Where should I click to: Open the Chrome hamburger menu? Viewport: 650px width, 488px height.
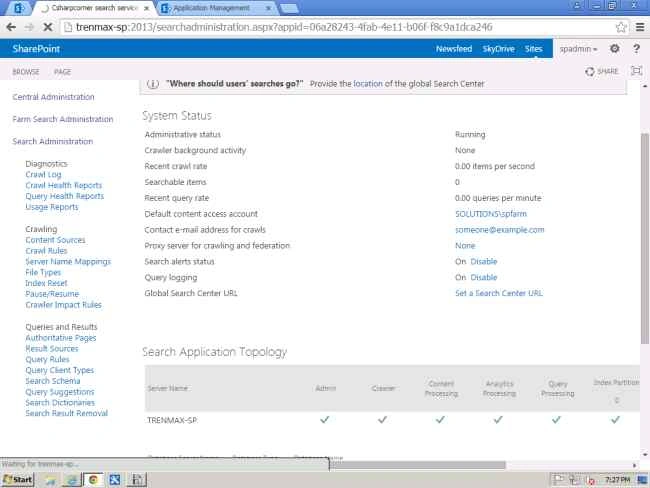(x=640, y=27)
